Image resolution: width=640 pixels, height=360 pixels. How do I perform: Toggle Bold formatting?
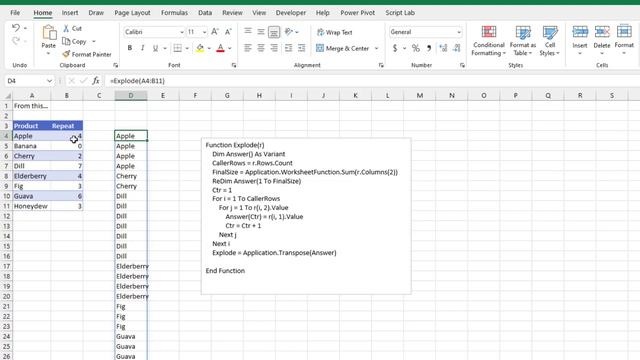[130, 48]
